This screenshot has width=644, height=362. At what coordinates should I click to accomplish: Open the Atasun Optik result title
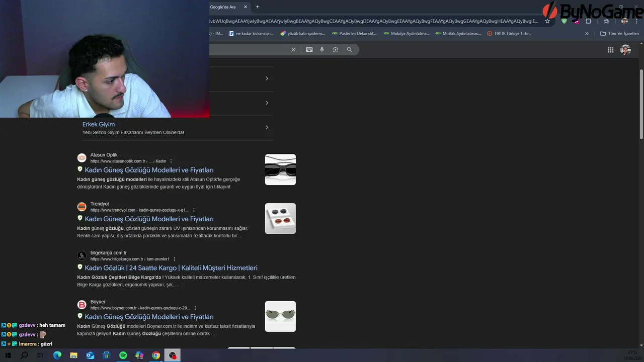pos(149,170)
